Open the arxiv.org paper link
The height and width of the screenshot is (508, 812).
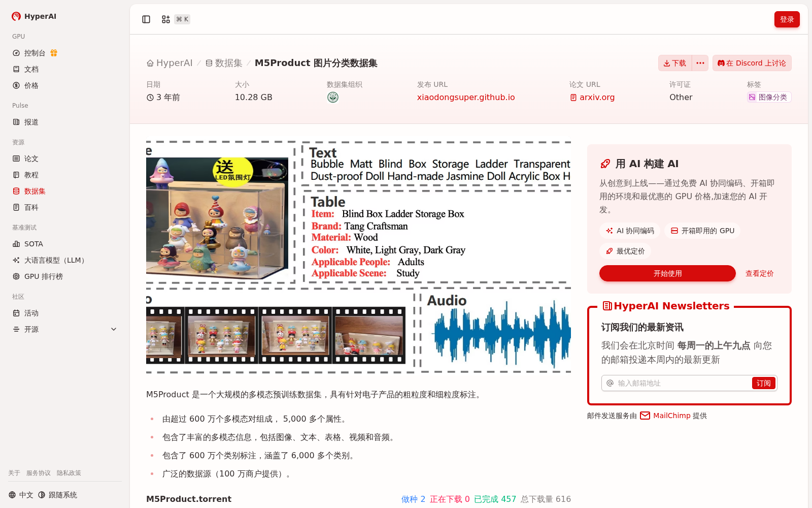tap(592, 97)
